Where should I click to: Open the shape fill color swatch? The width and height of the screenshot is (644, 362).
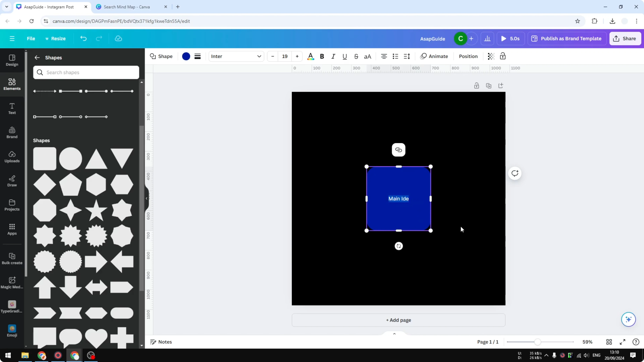tap(186, 56)
